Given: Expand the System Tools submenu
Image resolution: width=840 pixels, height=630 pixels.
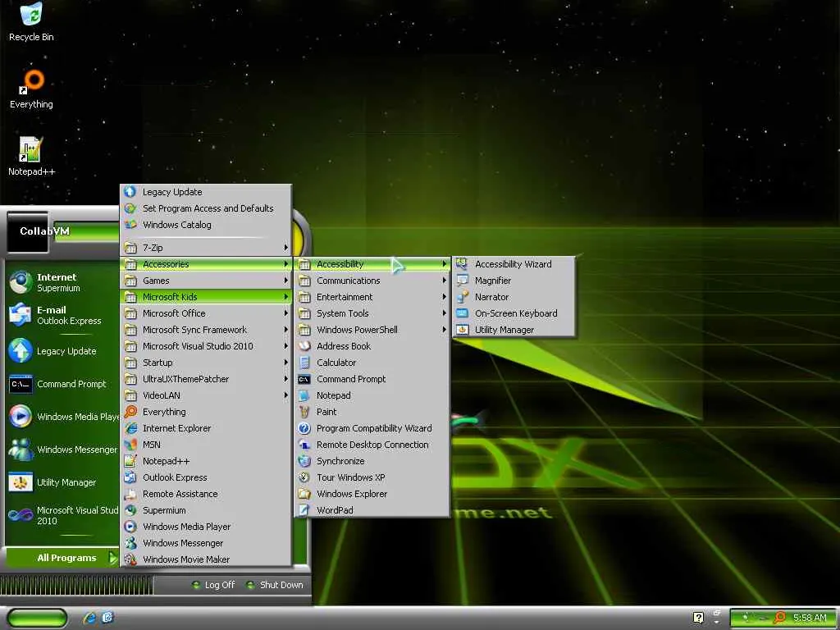Looking at the screenshot, I should pos(372,313).
